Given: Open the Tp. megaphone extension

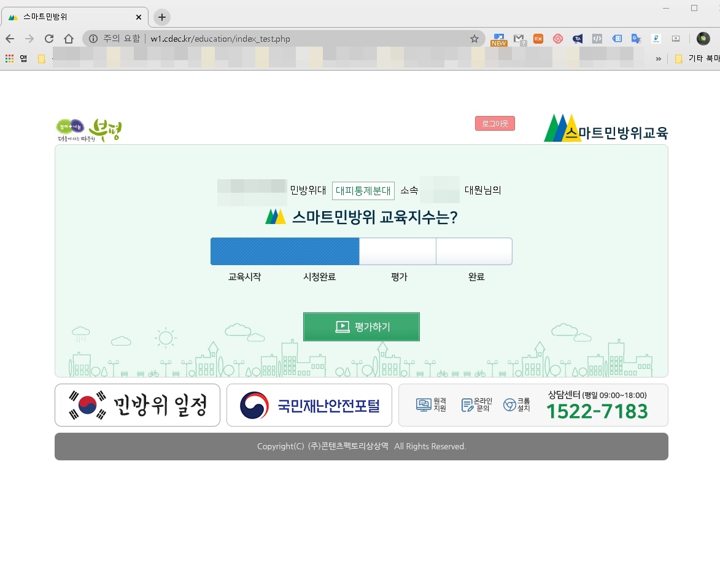Looking at the screenshot, I should click(x=578, y=39).
